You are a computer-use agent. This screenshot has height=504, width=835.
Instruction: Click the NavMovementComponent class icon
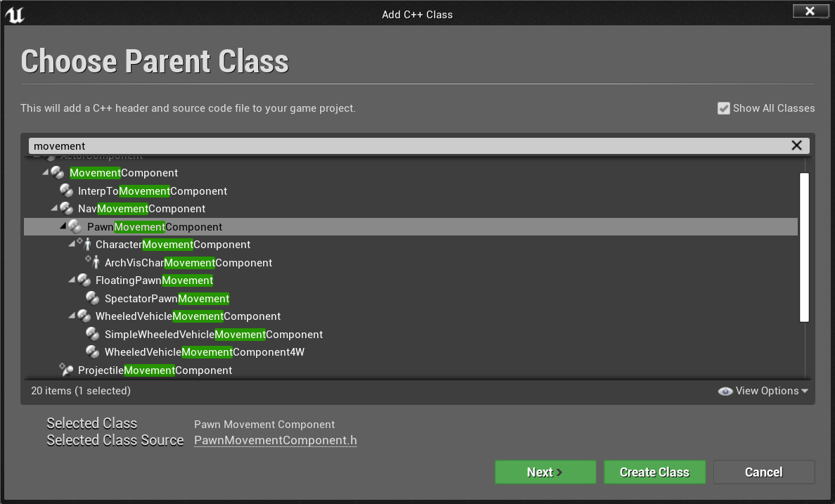click(67, 208)
